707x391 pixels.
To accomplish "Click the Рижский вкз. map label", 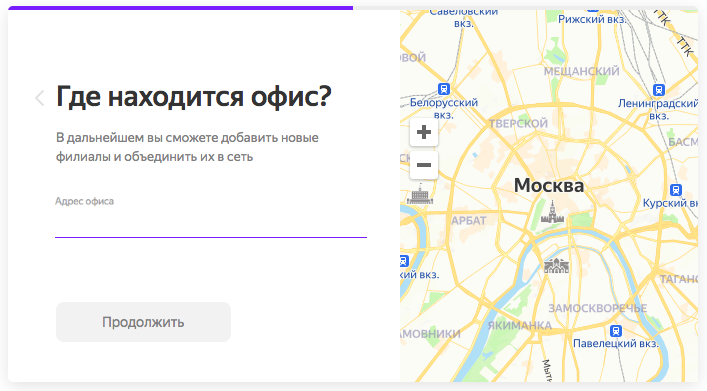I will coord(592,19).
